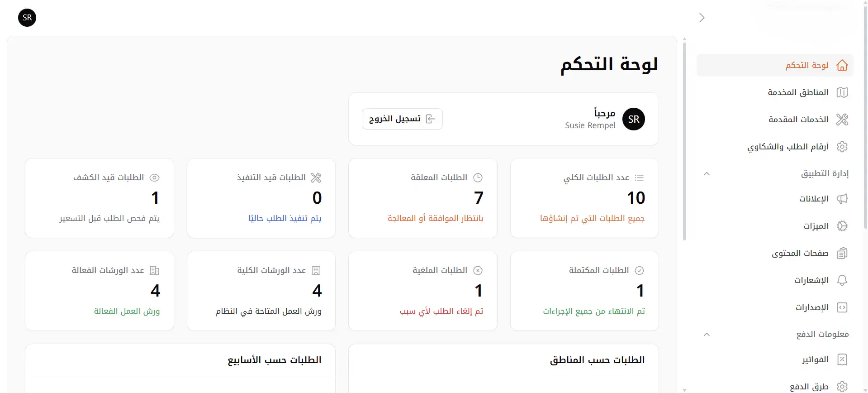Click the الطلبات حسب المناطق chart heading
This screenshot has width=868, height=393.
click(x=597, y=360)
